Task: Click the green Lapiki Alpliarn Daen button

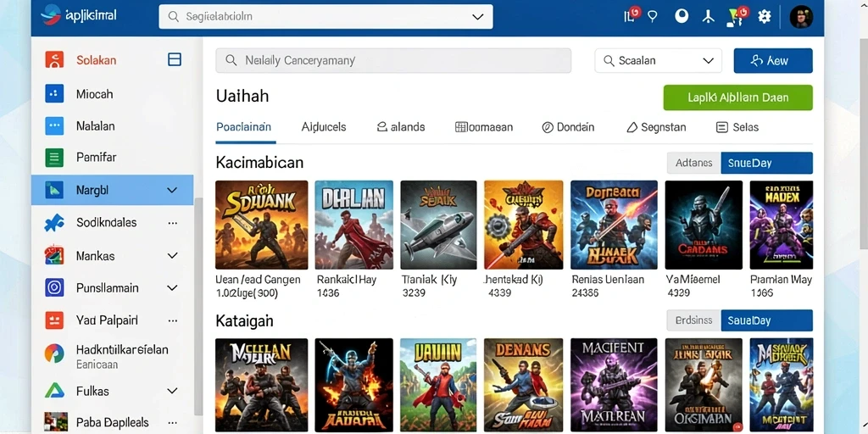Action: (x=738, y=97)
